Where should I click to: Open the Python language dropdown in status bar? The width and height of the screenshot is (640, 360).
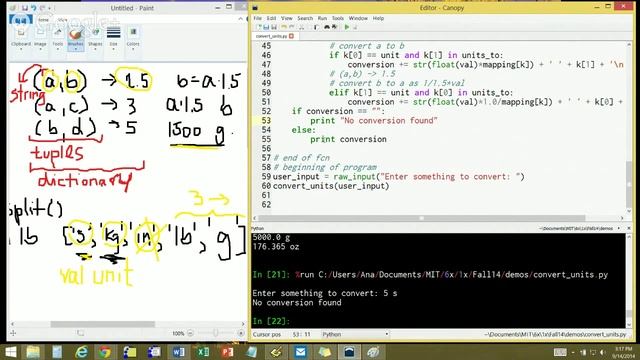[355, 334]
